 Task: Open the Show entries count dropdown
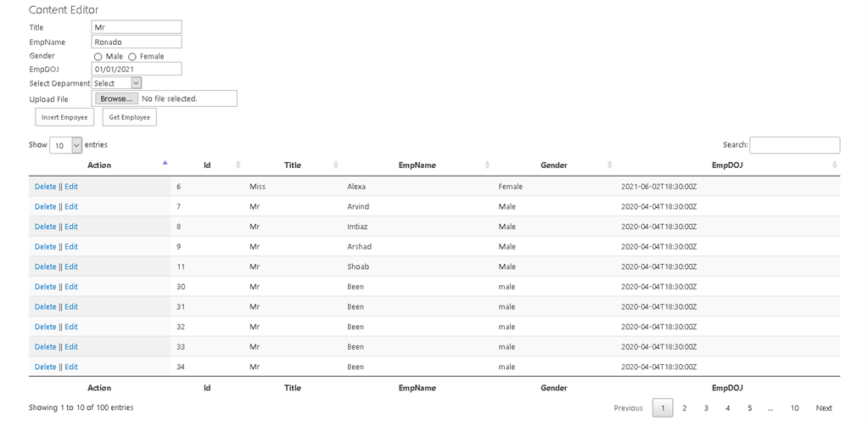point(66,145)
